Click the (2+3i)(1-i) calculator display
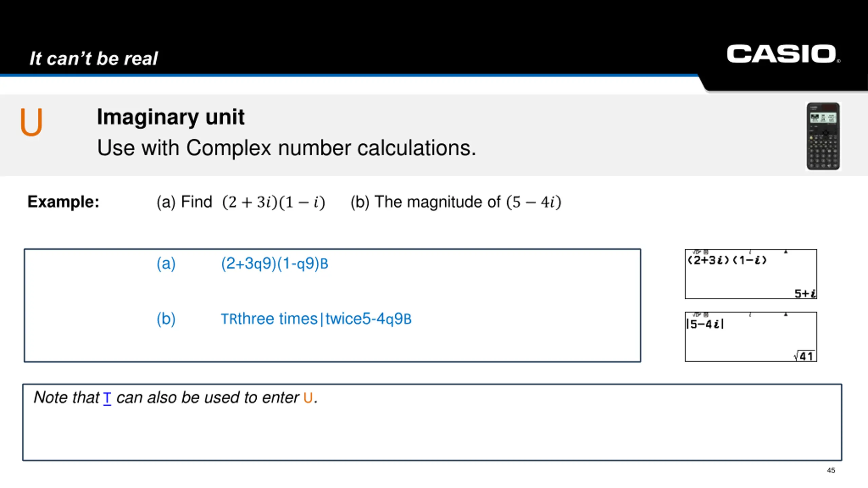The width and height of the screenshot is (868, 488). click(x=751, y=274)
